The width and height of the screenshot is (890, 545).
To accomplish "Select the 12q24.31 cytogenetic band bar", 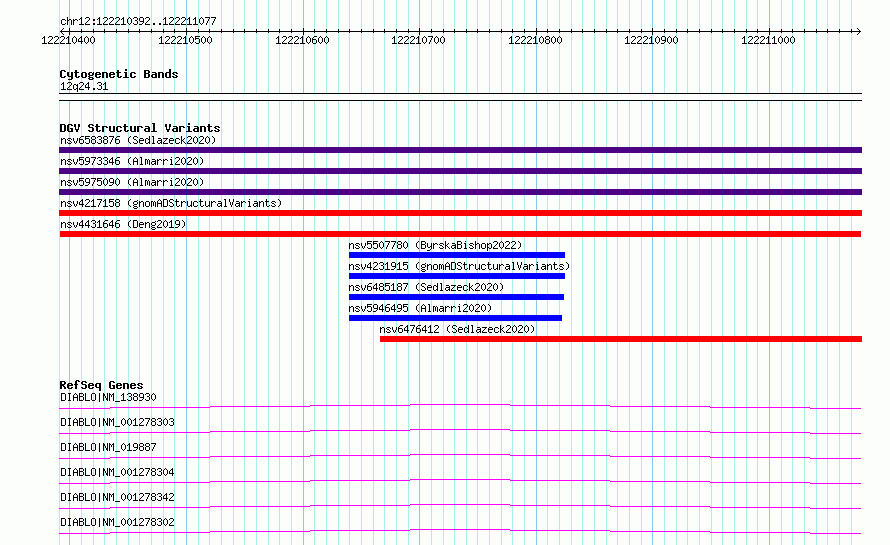I will pos(460,97).
